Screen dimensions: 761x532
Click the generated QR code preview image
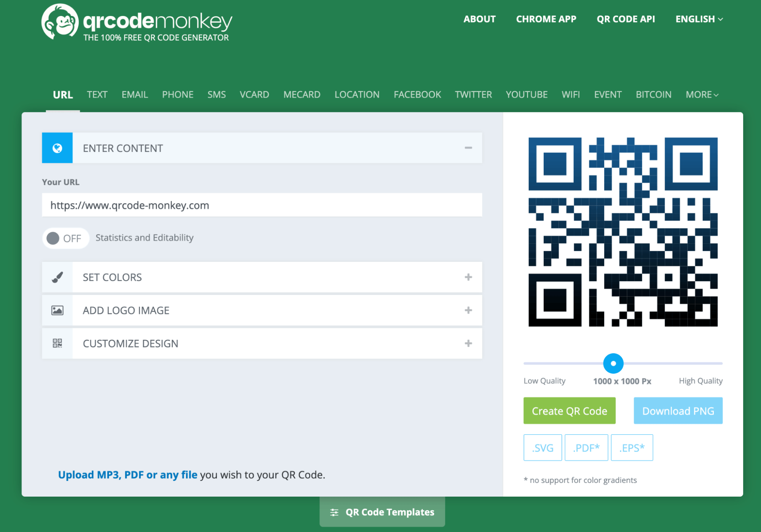[x=623, y=232]
